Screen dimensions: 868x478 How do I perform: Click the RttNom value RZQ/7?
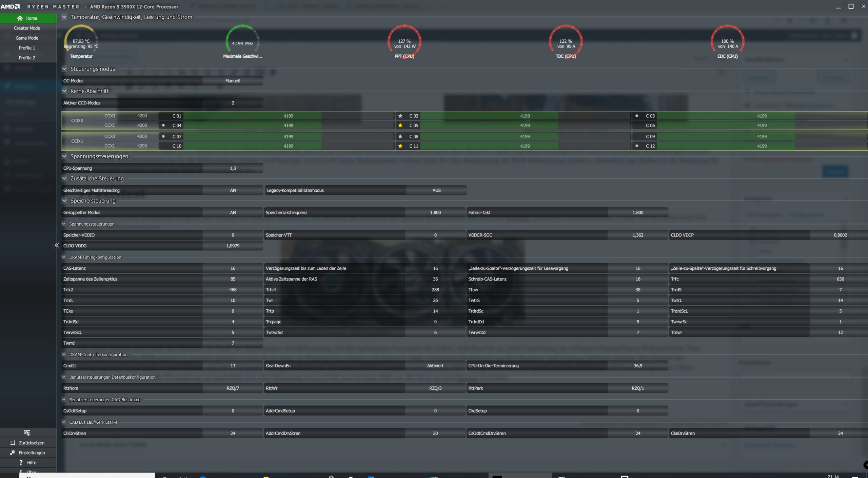click(233, 388)
